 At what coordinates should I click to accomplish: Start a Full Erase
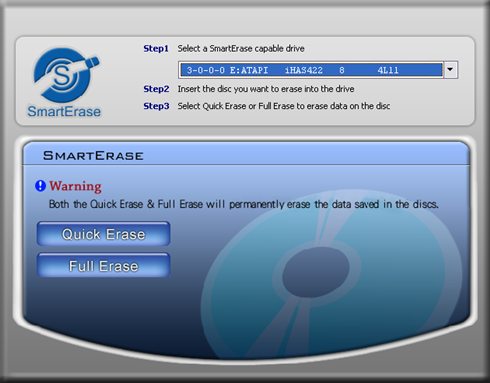[104, 265]
